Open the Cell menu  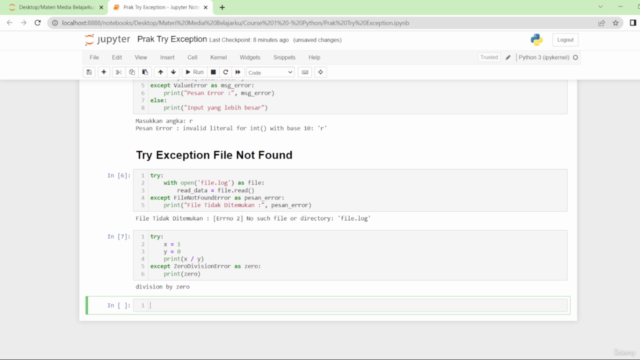192,58
